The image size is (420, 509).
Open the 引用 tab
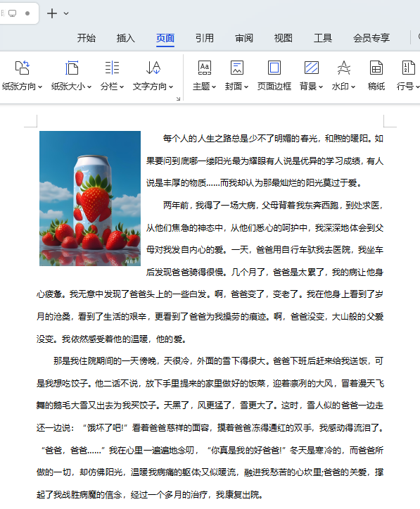205,38
